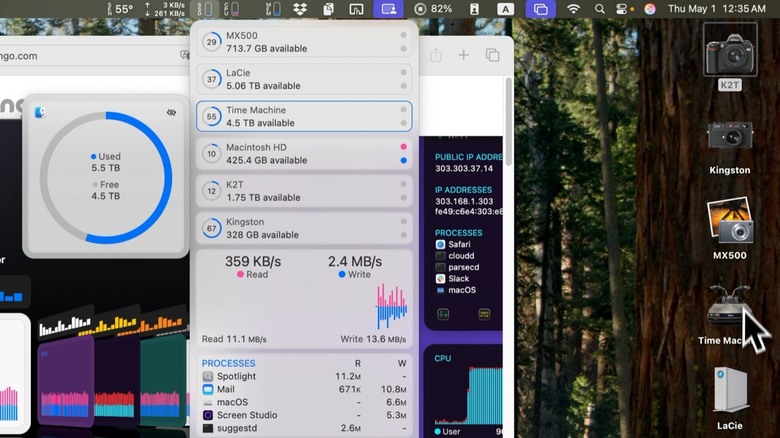Open Control Center

coord(622,9)
